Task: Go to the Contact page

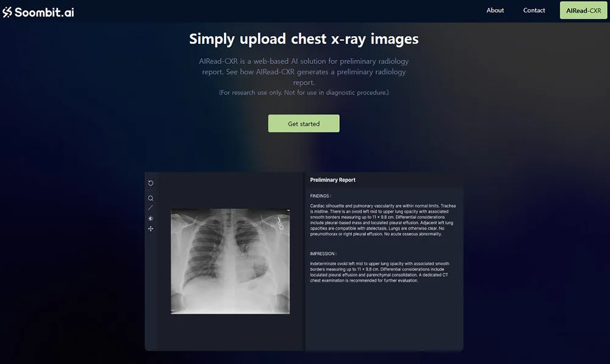Action: [x=534, y=10]
